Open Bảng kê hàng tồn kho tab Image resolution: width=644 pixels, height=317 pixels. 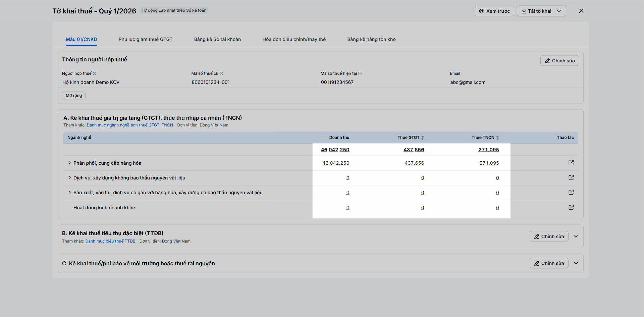[371, 39]
